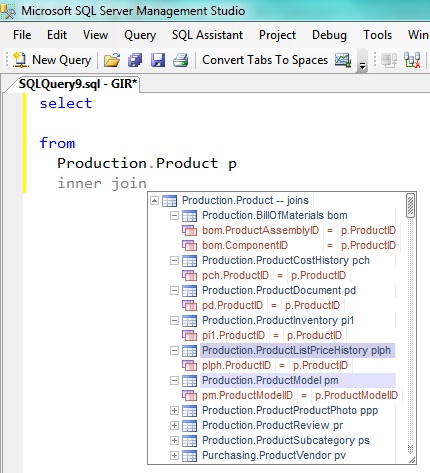The height and width of the screenshot is (473, 430).
Task: Collapse the Production.BillOfMaterials bom node
Action: click(174, 215)
